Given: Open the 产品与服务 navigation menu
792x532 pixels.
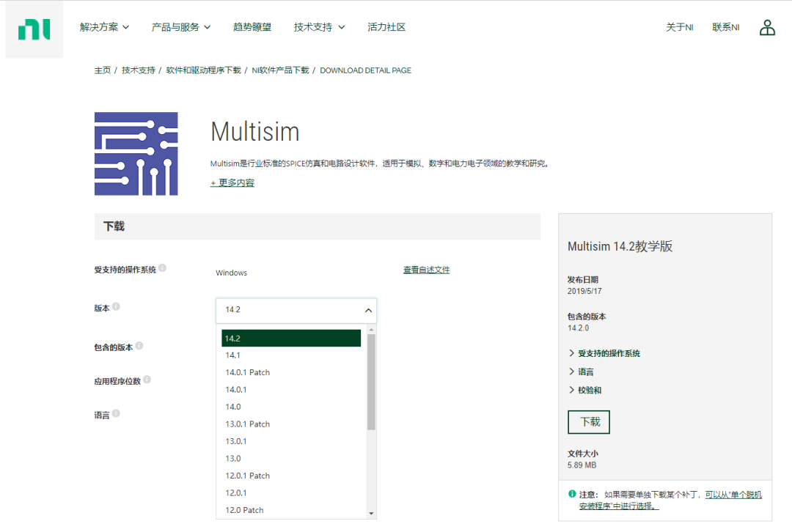Looking at the screenshot, I should tap(181, 27).
